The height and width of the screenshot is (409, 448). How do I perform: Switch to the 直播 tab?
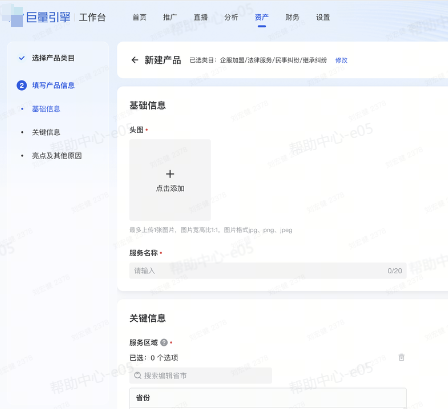pos(201,17)
